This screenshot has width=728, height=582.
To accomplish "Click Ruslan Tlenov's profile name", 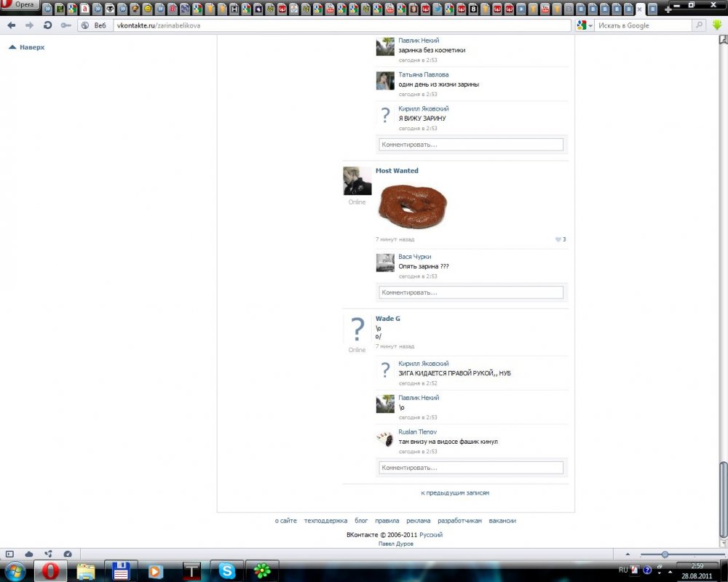I will click(x=417, y=431).
